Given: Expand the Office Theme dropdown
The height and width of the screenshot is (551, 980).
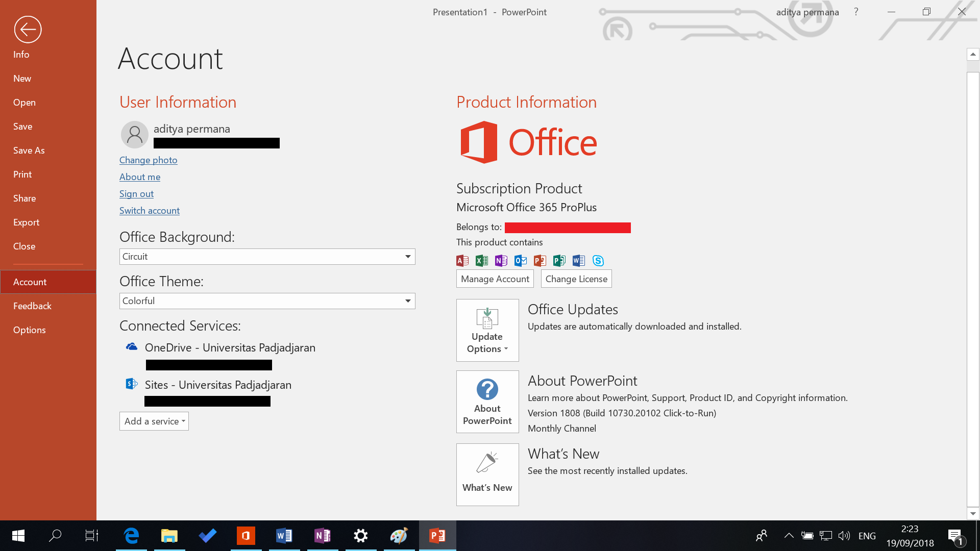Looking at the screenshot, I should click(x=407, y=301).
